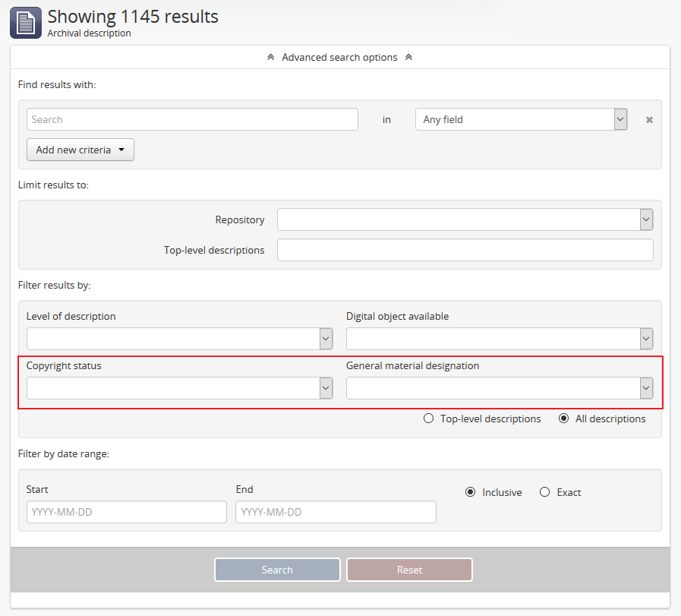Remove search criteria with the x icon

[649, 120]
